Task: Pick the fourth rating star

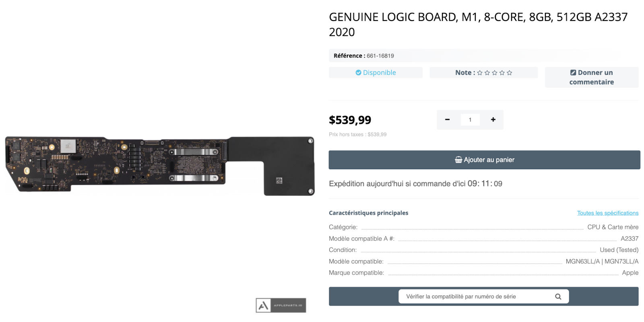Action: (502, 73)
